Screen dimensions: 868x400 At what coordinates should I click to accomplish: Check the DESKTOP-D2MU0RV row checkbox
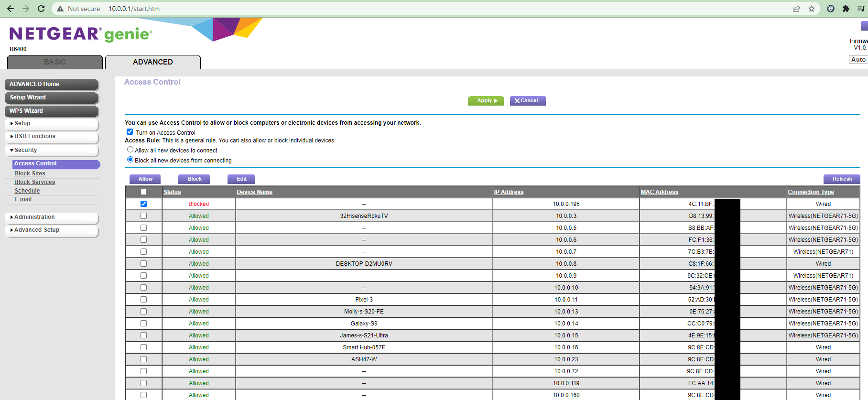(x=143, y=264)
